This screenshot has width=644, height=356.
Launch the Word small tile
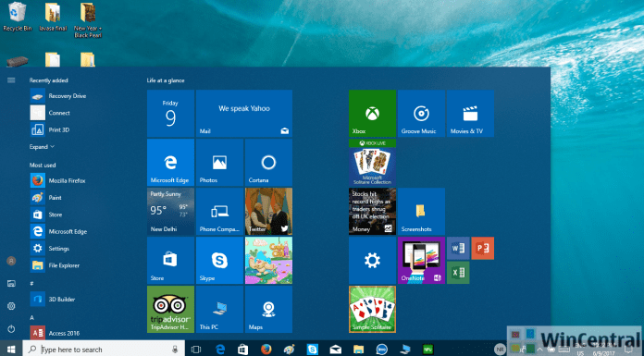click(x=458, y=248)
